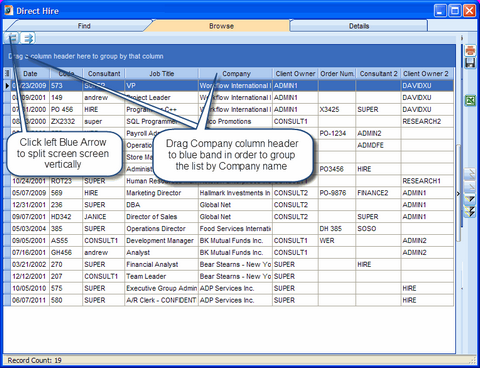Click the Client Owner column header
The image size is (480, 368).
[x=295, y=74]
